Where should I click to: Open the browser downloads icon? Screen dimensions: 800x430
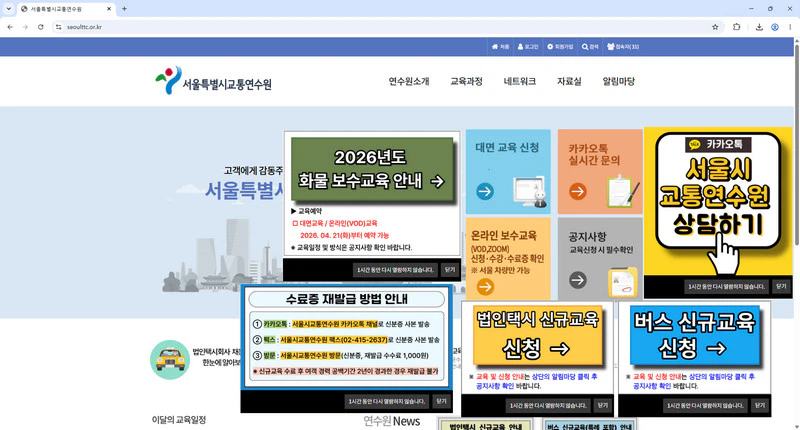tap(759, 27)
